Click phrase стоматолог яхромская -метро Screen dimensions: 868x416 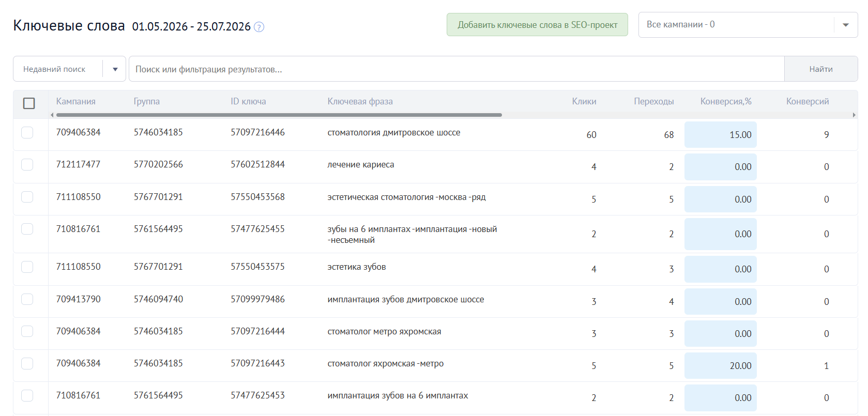click(x=385, y=363)
